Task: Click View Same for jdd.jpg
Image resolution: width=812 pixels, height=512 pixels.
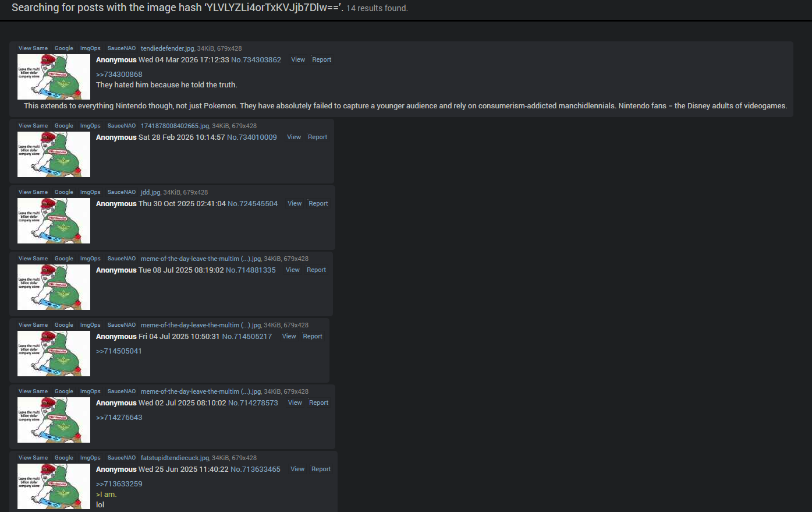Action: (x=33, y=192)
